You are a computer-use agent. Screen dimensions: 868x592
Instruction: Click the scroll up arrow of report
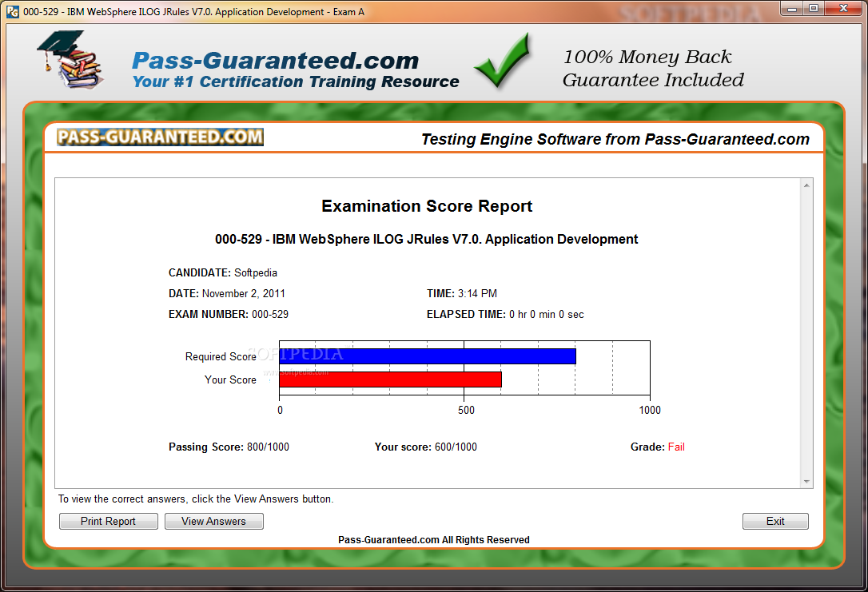(806, 185)
